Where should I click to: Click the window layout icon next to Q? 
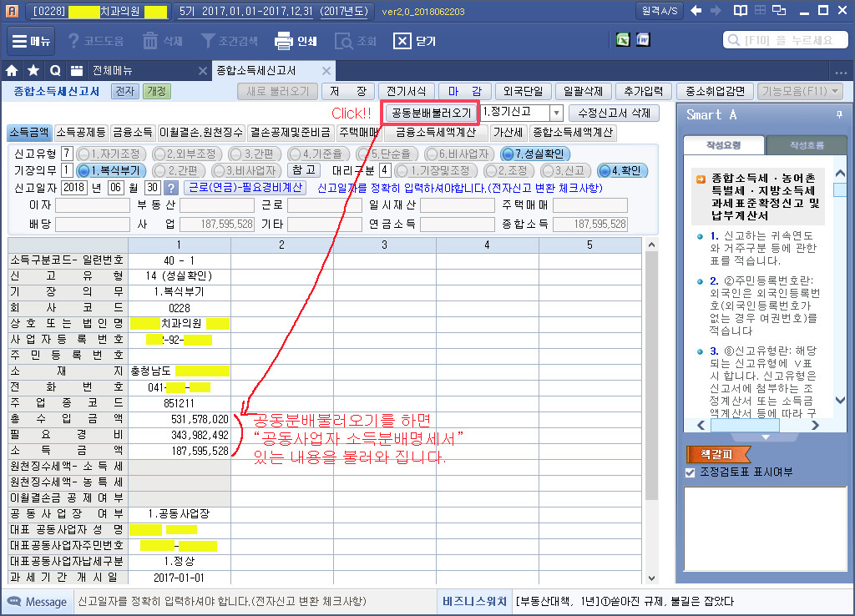click(77, 70)
